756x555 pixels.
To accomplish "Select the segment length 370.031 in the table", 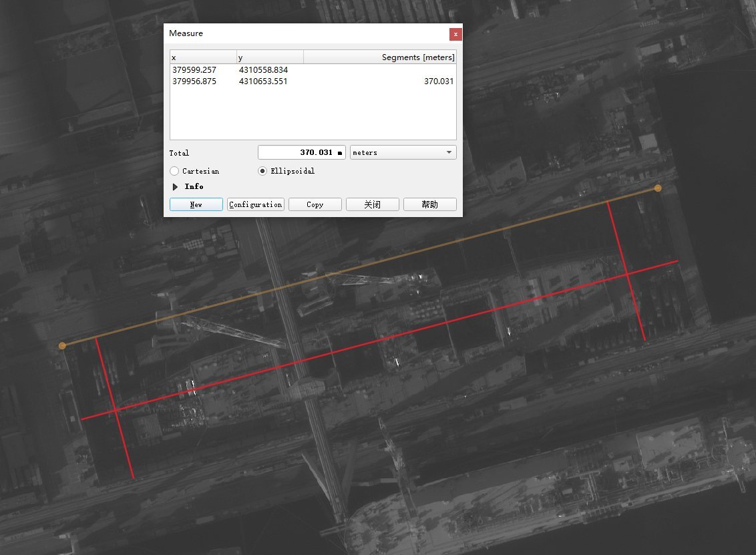I will click(x=439, y=81).
